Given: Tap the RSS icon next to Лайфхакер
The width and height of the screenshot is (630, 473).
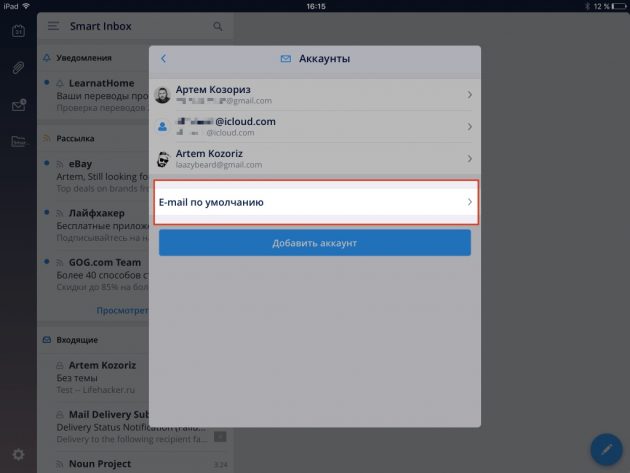Looking at the screenshot, I should (60, 213).
